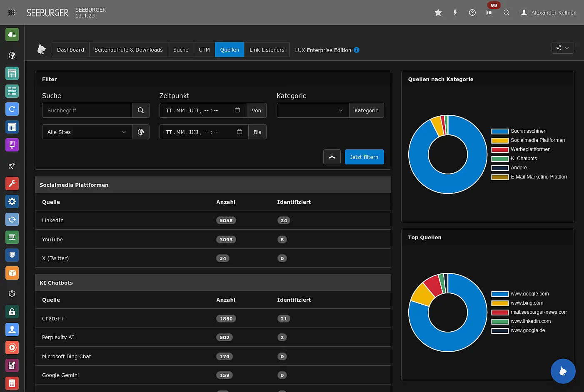Image resolution: width=584 pixels, height=392 pixels.
Task: Open the light blue sync arrows module
Action: coord(12,219)
